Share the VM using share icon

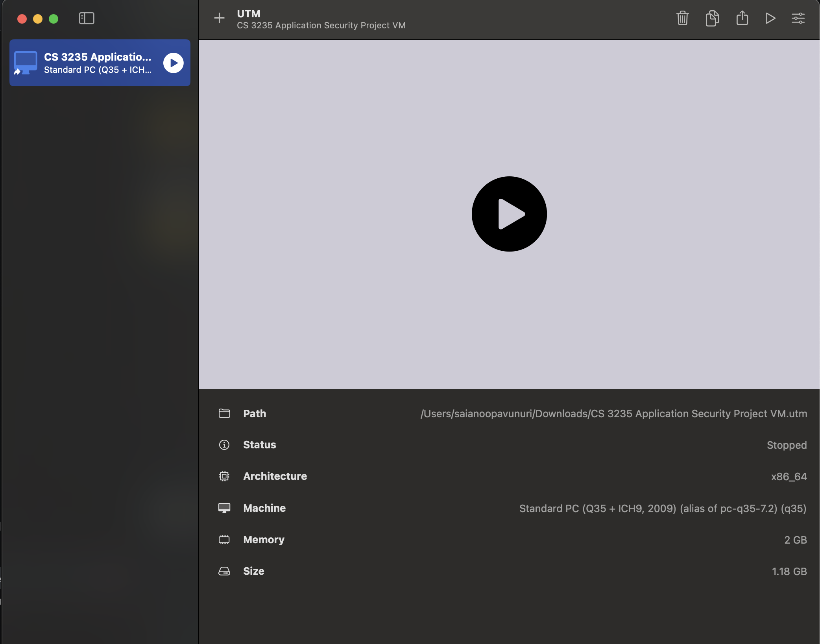coord(742,18)
